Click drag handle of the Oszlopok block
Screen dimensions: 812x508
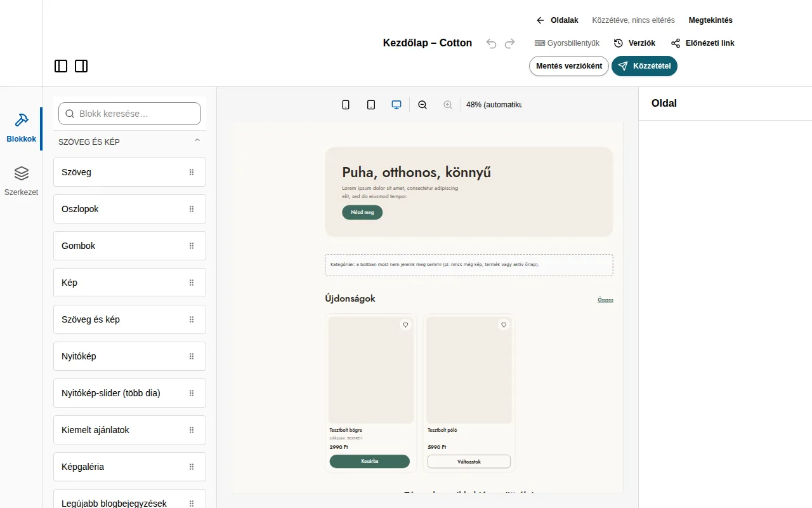[192, 209]
